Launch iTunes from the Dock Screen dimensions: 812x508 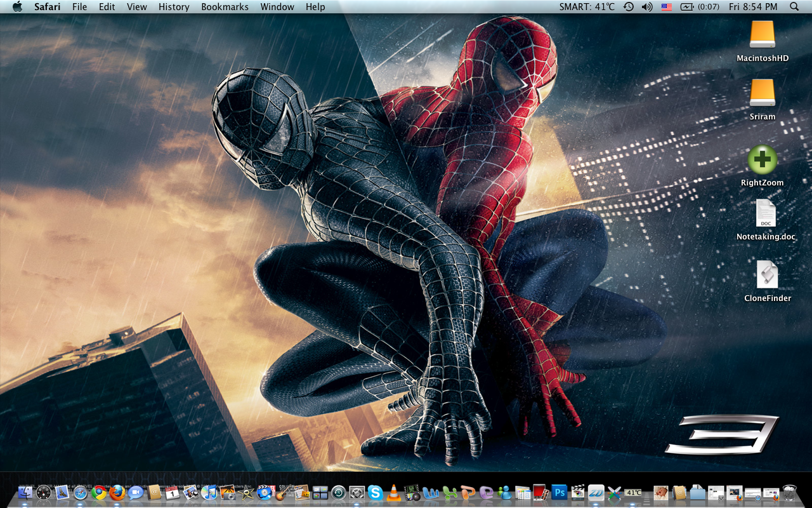209,492
